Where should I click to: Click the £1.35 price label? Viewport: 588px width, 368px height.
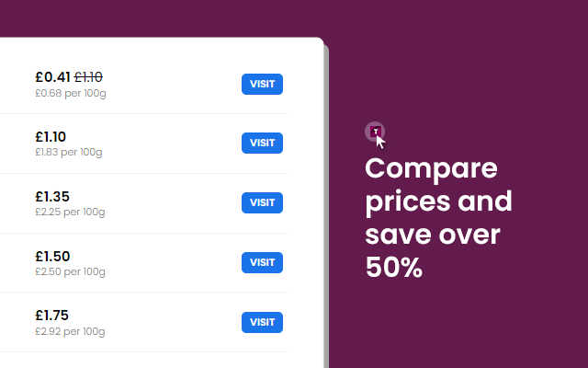coord(52,196)
